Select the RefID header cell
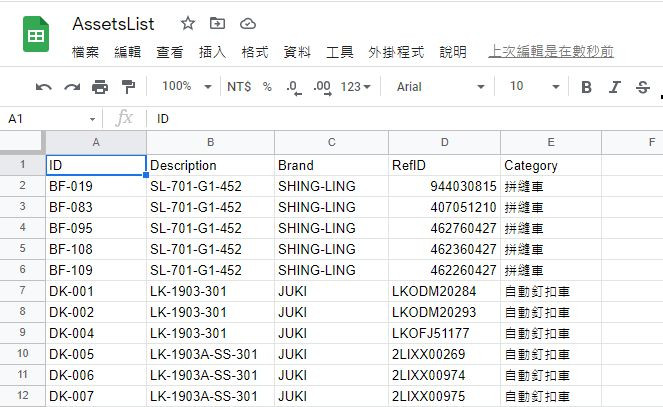 point(444,165)
